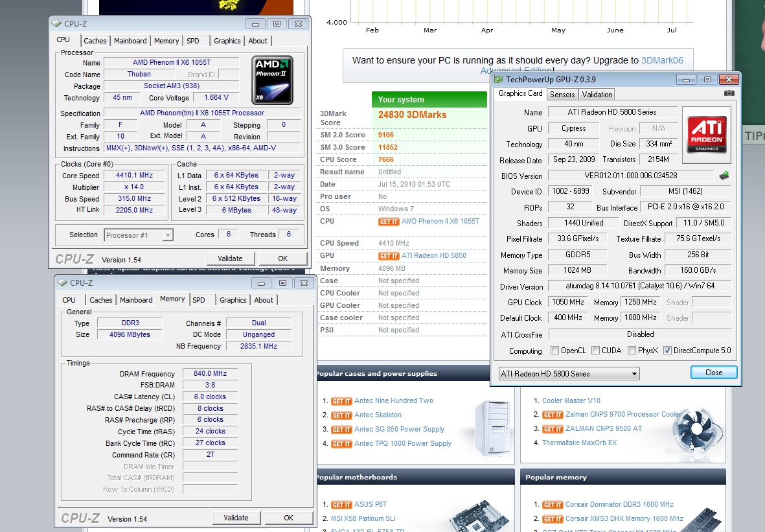765x532 pixels.
Task: Open the Antec Skeleton link
Action: (x=378, y=415)
